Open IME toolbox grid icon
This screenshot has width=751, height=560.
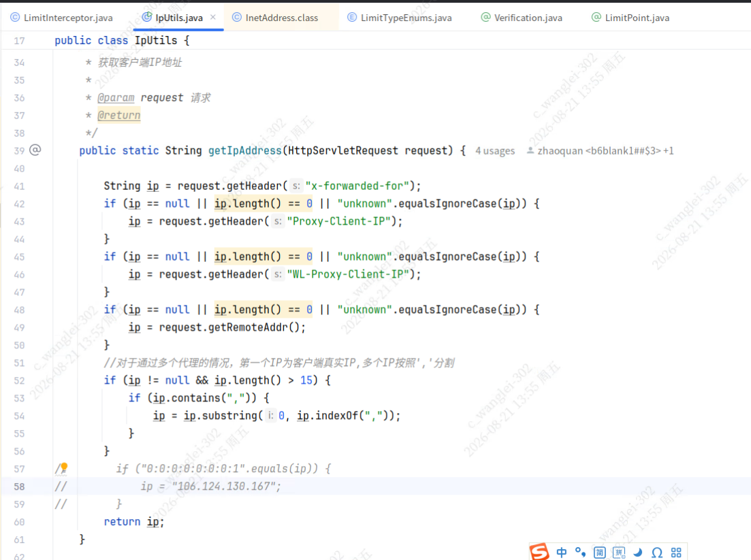point(676,553)
